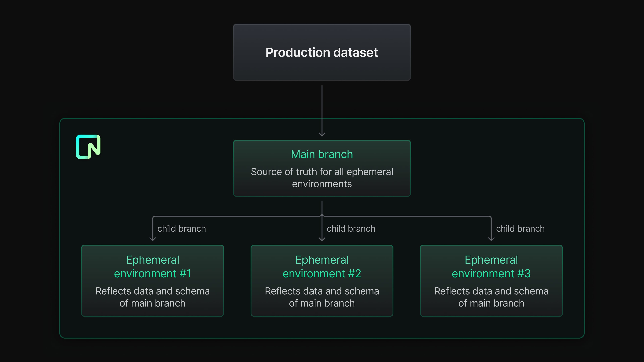
Task: Click arrowhead above Ephemeral environment #3
Action: (491, 239)
